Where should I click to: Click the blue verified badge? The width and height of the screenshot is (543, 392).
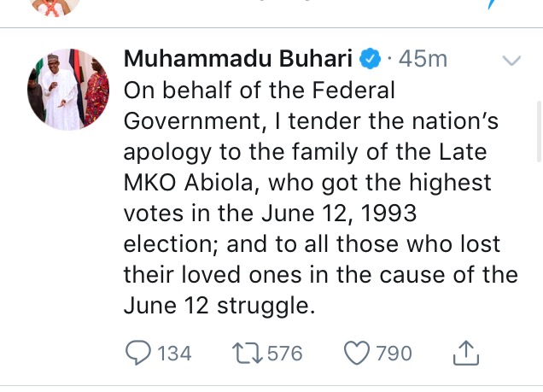[x=369, y=60]
